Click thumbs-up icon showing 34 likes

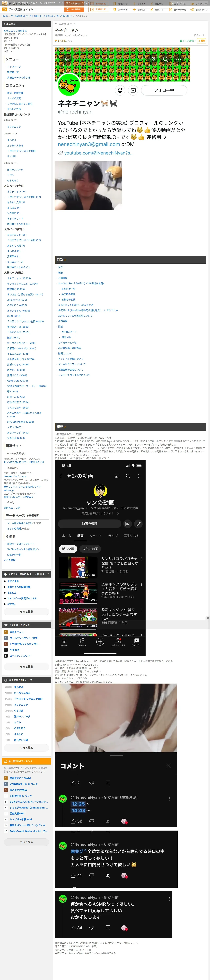click(x=73, y=928)
